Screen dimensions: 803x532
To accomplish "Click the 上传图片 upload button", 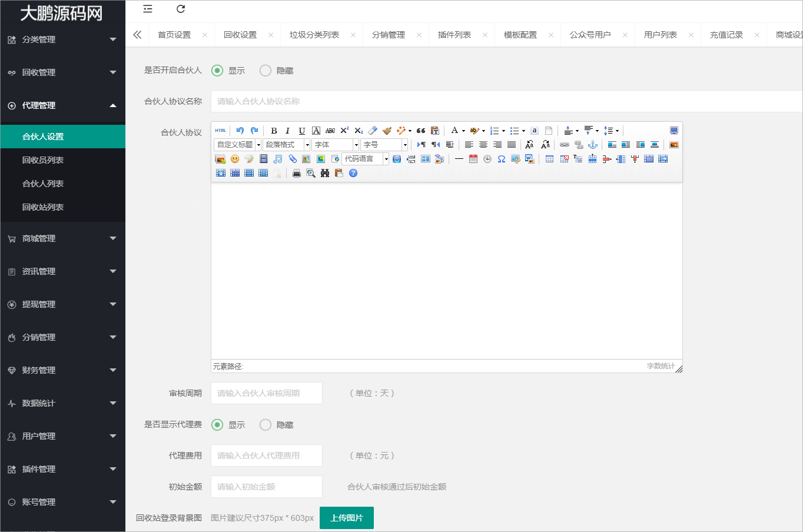I will (346, 518).
